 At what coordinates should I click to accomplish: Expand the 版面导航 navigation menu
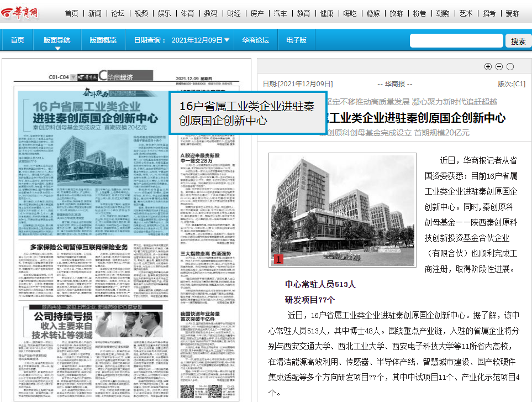(57, 40)
